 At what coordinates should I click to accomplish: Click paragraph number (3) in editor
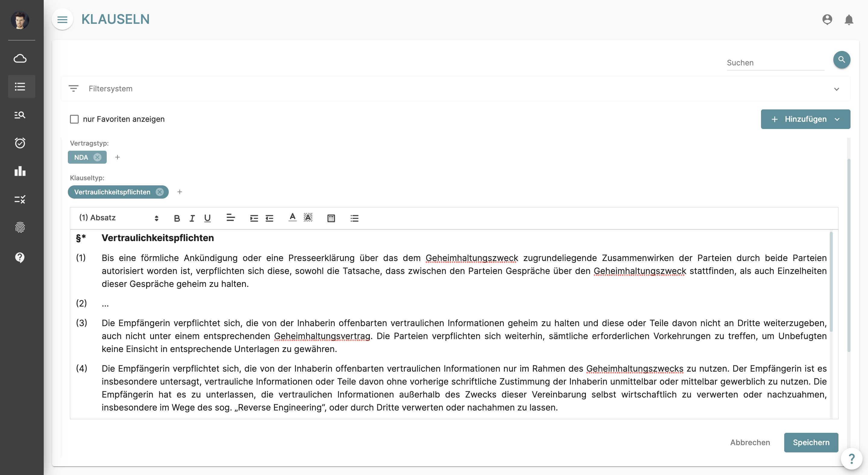click(82, 323)
